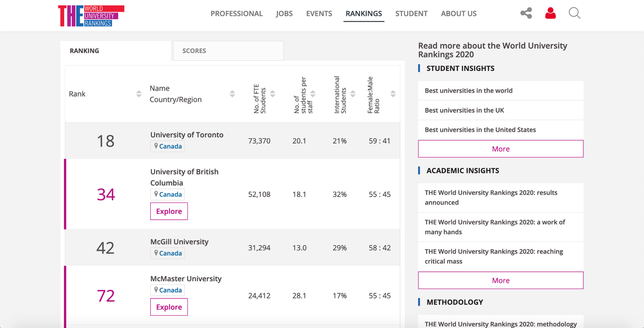644x328 pixels.
Task: Open the RANKINGS menu
Action: point(364,13)
